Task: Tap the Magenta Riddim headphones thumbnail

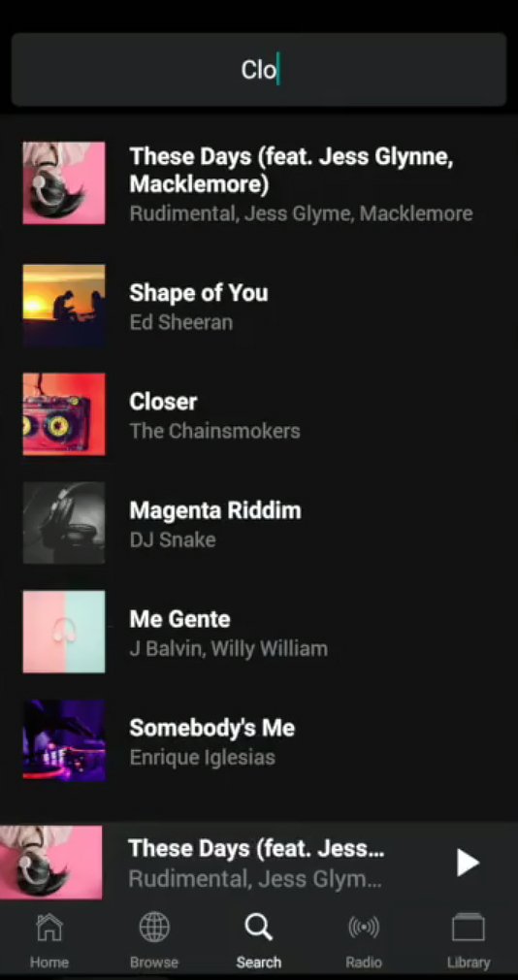Action: (x=64, y=523)
